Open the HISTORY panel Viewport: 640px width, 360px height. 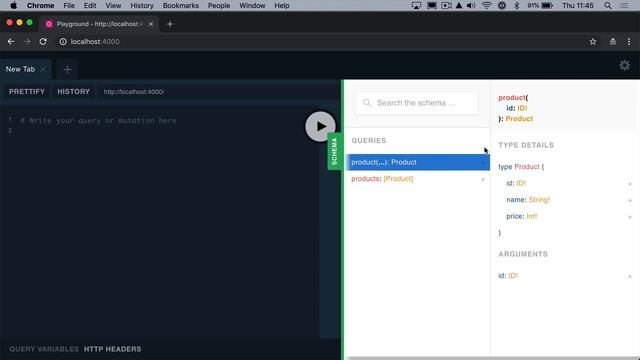[73, 91]
